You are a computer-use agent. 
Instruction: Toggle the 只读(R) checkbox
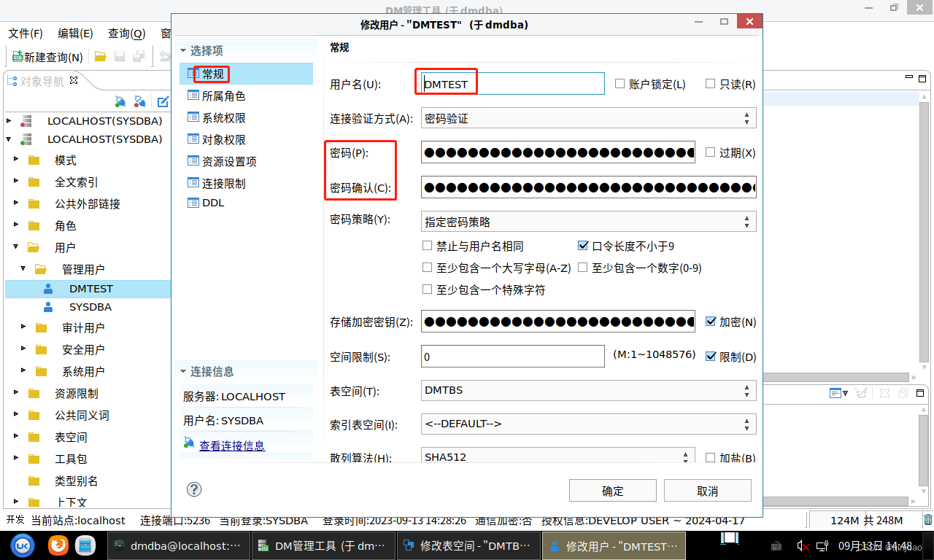click(x=710, y=84)
